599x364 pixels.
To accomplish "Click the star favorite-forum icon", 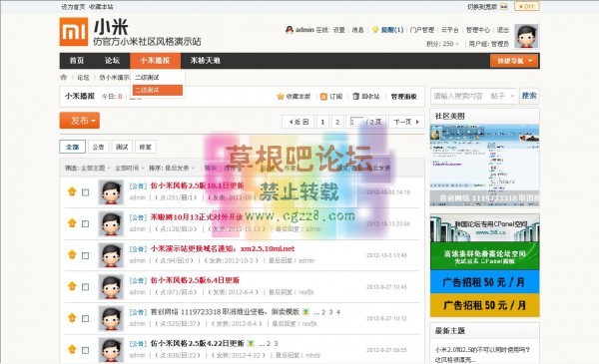I will 281,97.
